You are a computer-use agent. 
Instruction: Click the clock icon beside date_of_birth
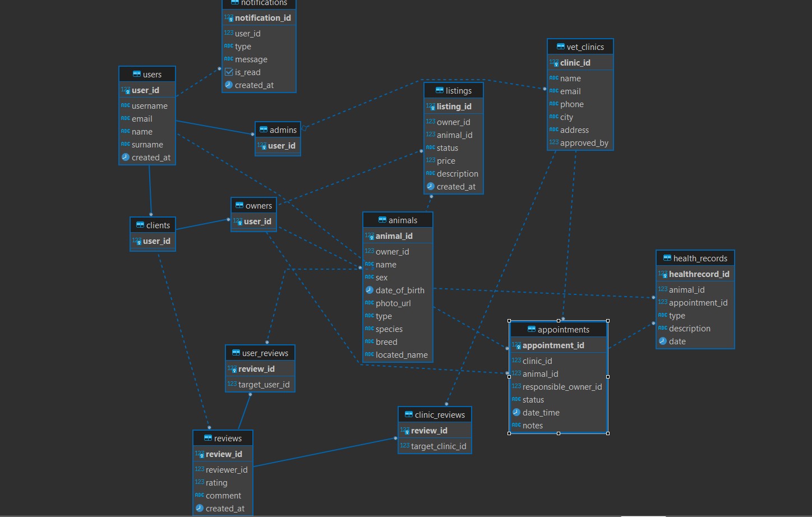pyautogui.click(x=369, y=290)
